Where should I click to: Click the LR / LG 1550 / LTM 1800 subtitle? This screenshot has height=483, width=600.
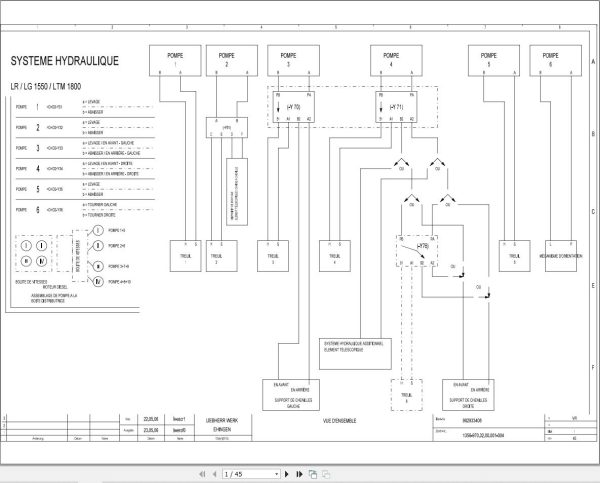(46, 86)
